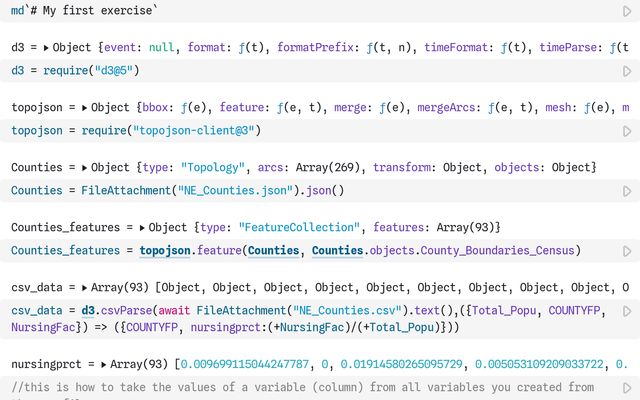Click the underlined d3 reference in csvParse
The height and width of the screenshot is (400, 640).
pyautogui.click(x=89, y=310)
